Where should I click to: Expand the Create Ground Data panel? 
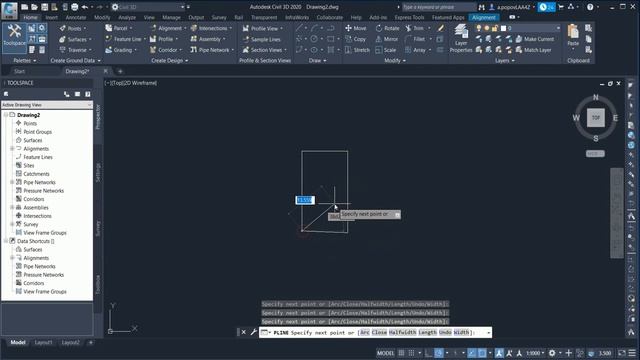point(75,60)
